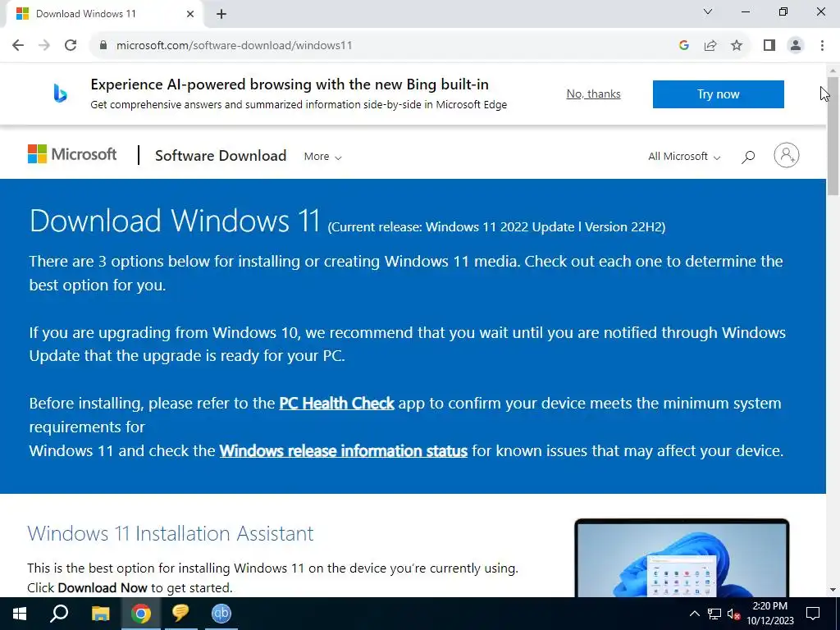Image resolution: width=840 pixels, height=630 pixels.
Task: Expand the All Microsoft menu
Action: [683, 157]
